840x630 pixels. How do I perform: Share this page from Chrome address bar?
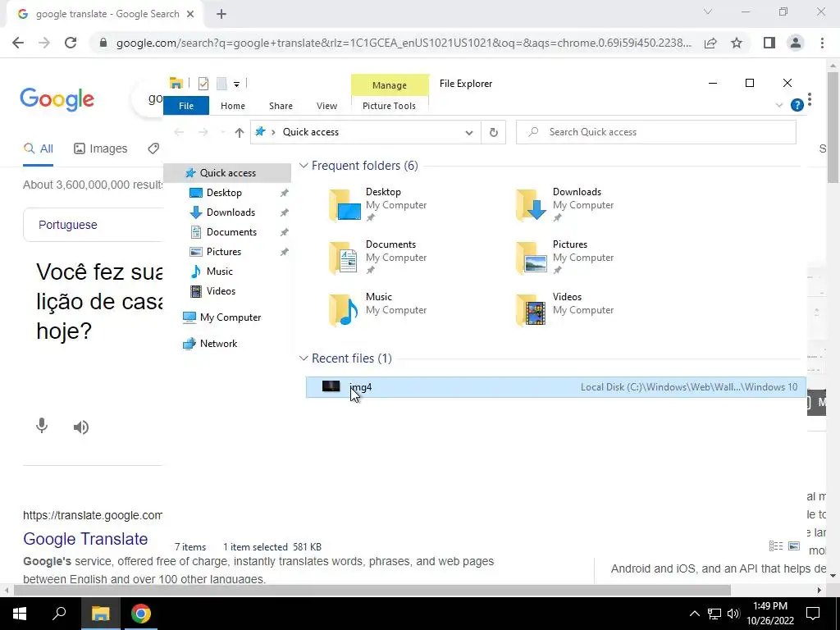[710, 43]
